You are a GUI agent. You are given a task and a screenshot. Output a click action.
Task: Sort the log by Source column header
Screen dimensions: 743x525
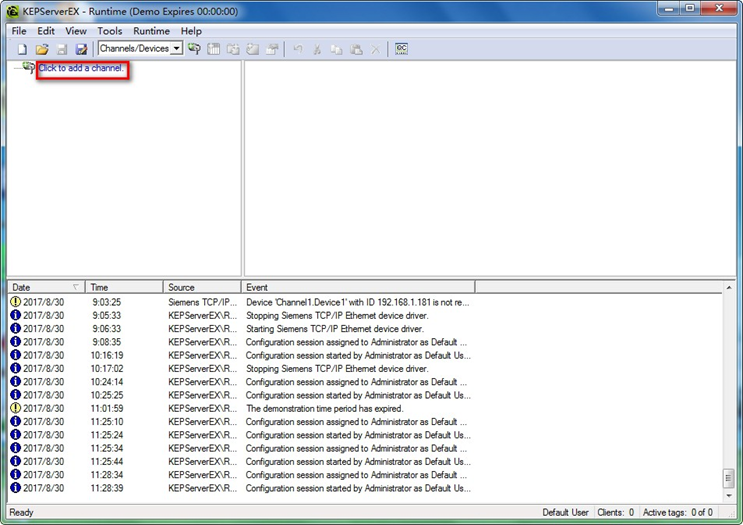[202, 287]
